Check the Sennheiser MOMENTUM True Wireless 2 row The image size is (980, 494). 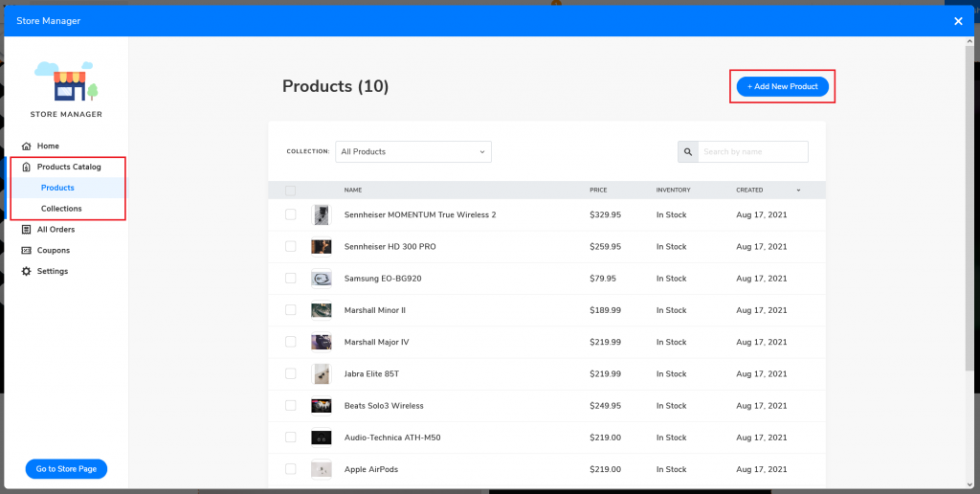pyautogui.click(x=291, y=214)
